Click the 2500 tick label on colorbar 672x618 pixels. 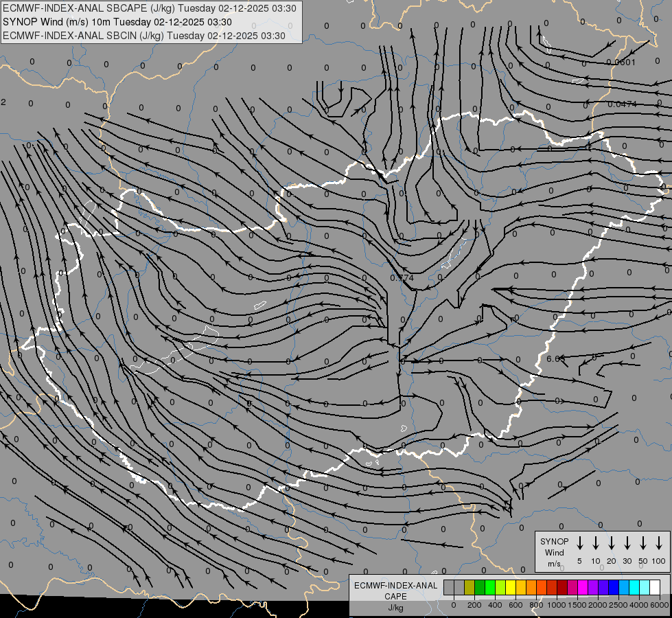[618, 605]
